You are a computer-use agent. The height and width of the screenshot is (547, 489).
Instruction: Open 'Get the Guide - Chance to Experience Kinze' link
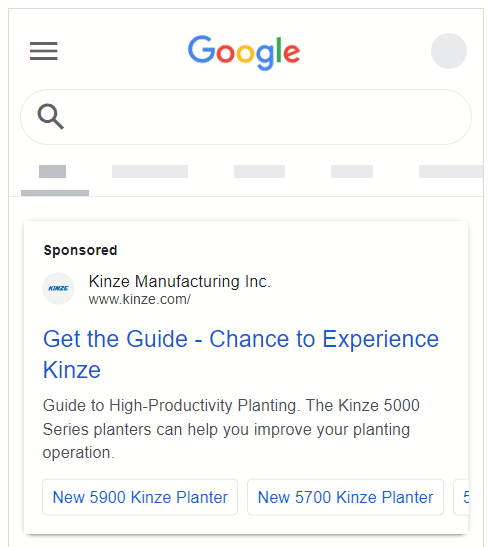(241, 354)
